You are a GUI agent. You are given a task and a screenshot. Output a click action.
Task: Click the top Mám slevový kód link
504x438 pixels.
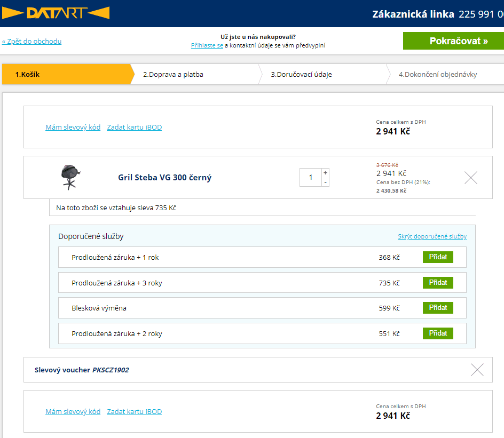73,127
